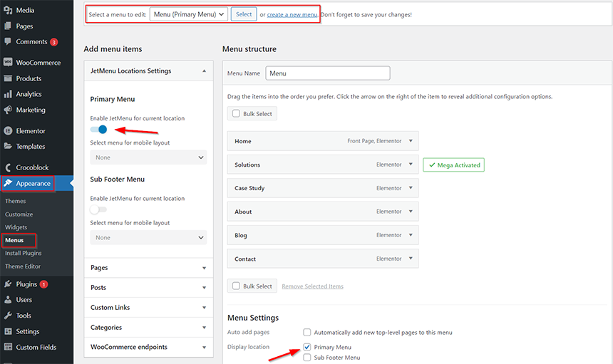Expand the Solutions menu item arrow
The height and width of the screenshot is (364, 613).
[x=411, y=165]
